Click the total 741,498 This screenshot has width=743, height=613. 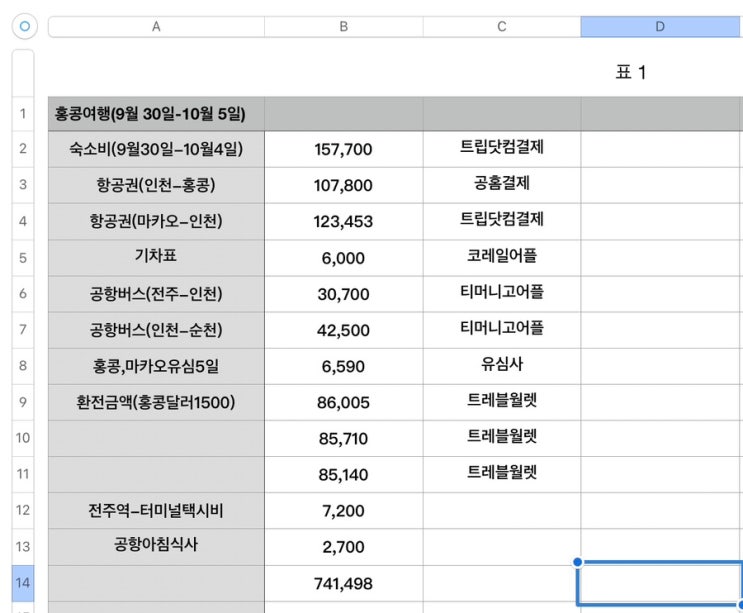[x=344, y=583]
